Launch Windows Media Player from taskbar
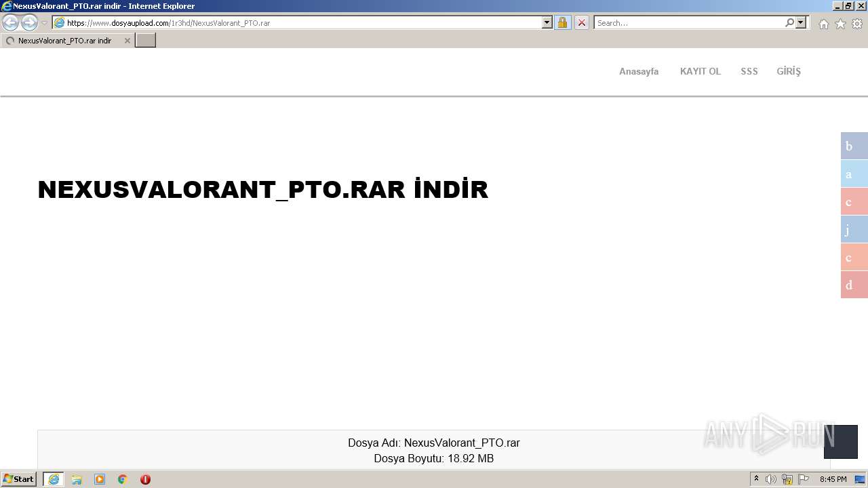 click(x=100, y=479)
